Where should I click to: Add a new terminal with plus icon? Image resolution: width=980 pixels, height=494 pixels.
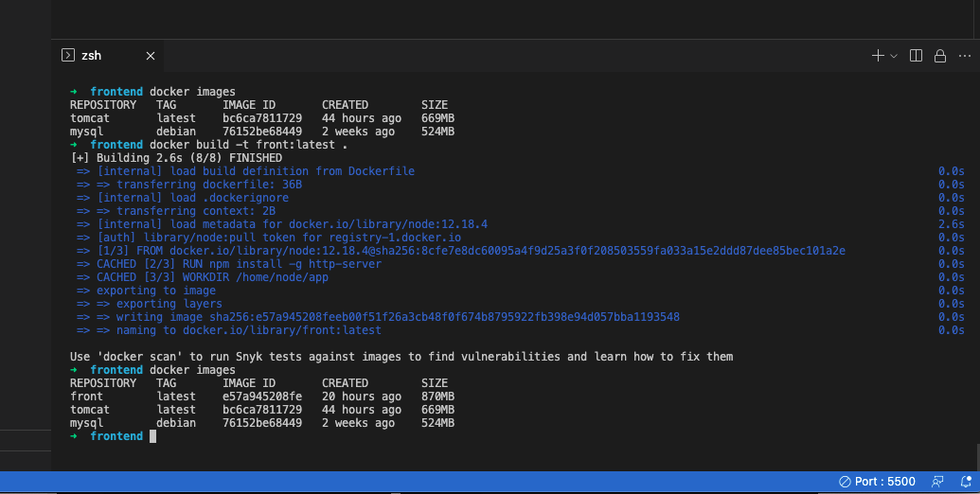(878, 56)
